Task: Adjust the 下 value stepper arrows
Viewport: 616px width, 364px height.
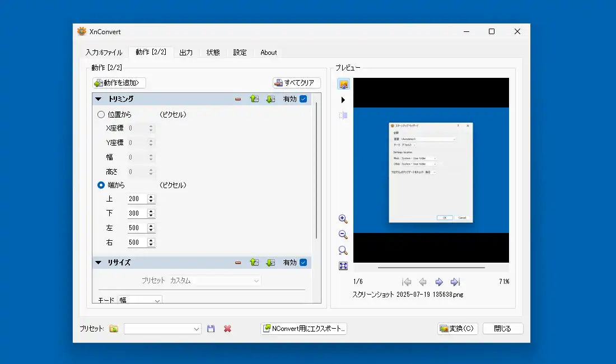Action: (x=151, y=213)
